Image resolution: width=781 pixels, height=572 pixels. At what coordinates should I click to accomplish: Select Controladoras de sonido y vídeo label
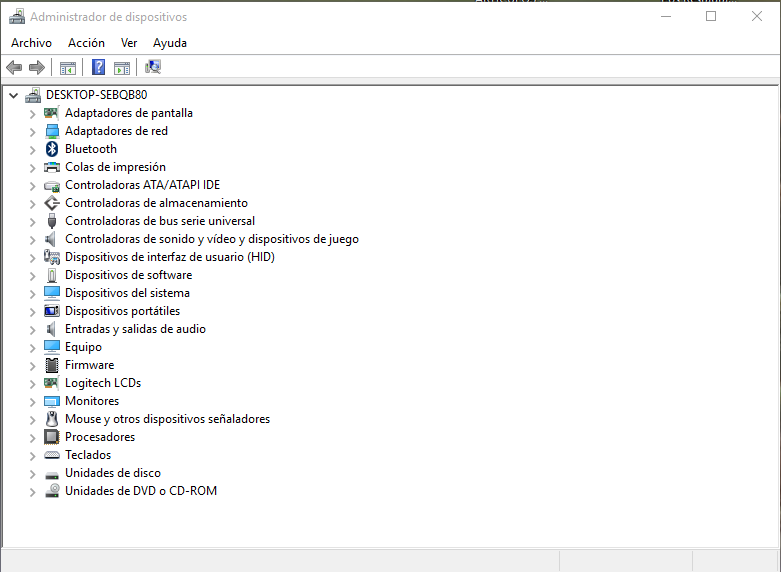coord(212,239)
